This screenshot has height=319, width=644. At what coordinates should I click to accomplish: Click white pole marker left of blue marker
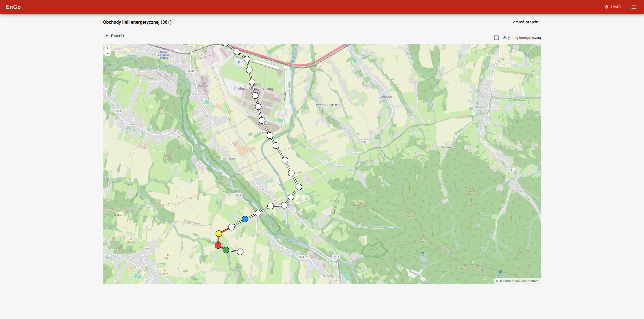[231, 227]
